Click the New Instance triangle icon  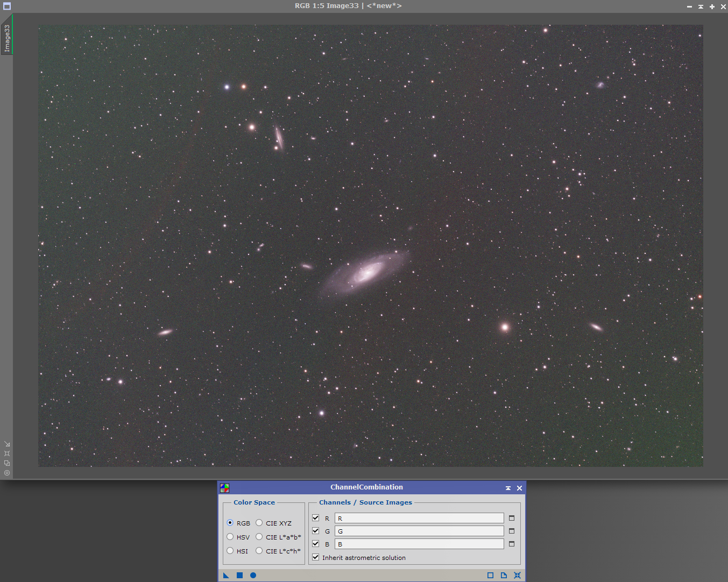click(x=226, y=575)
